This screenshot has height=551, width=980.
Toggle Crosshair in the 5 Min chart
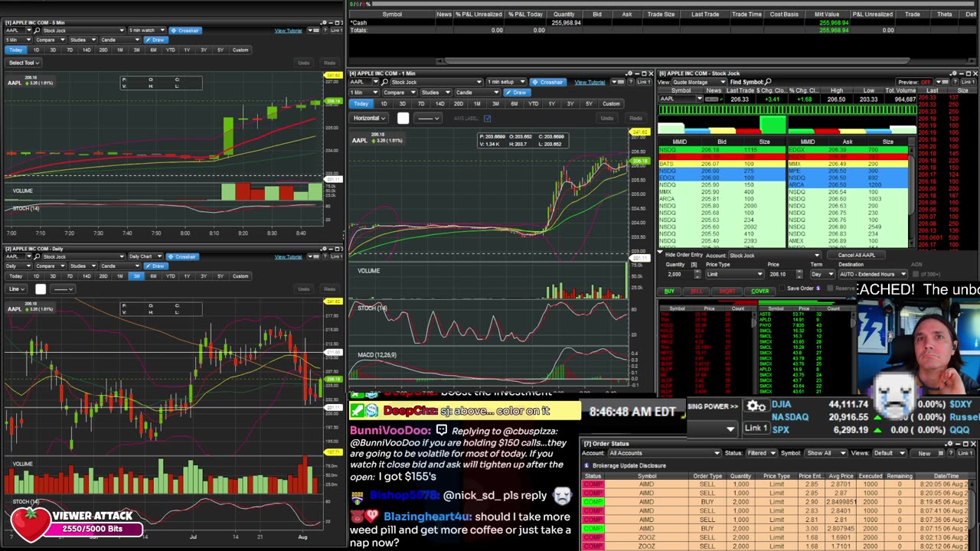pyautogui.click(x=185, y=31)
